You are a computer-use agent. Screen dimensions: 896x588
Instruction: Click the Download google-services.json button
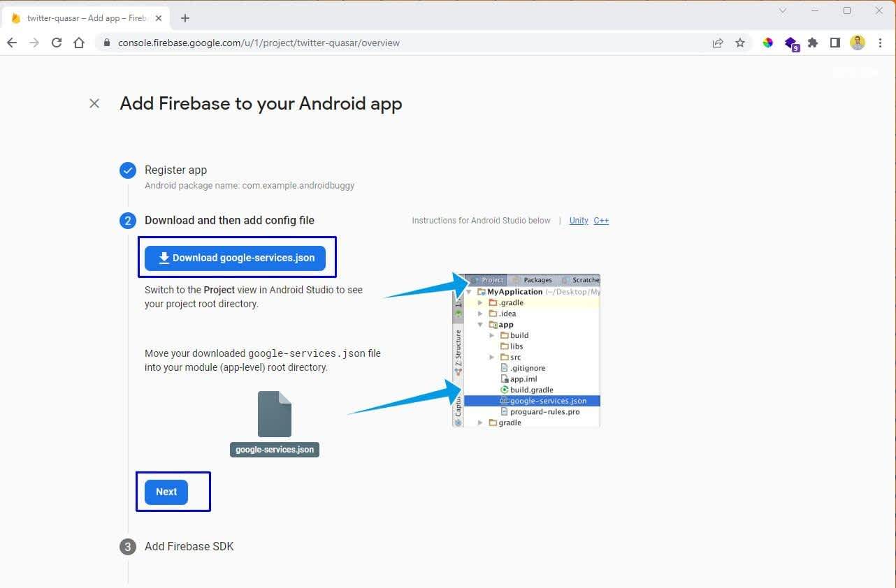coord(235,258)
